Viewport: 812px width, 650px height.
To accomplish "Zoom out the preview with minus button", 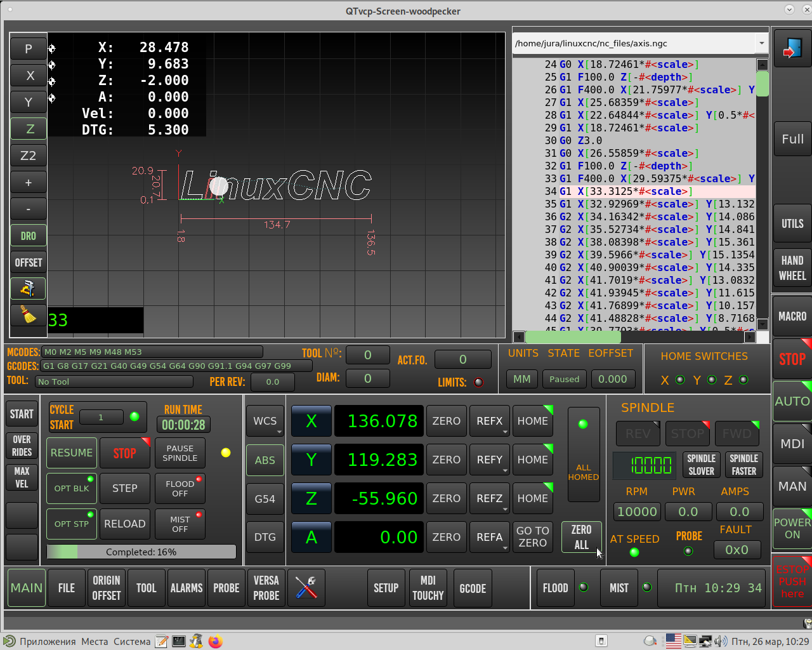I will pos(28,209).
